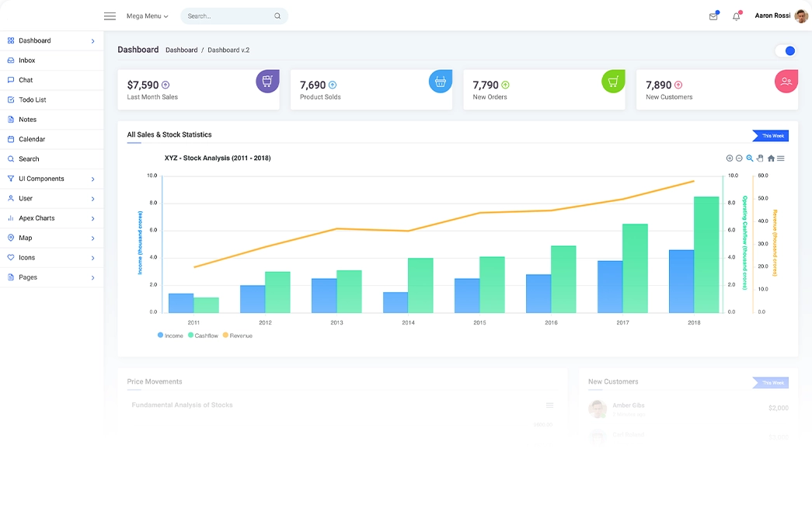Viewport: 812px width, 515px height.
Task: Open Todo List from the sidebar
Action: click(x=52, y=100)
